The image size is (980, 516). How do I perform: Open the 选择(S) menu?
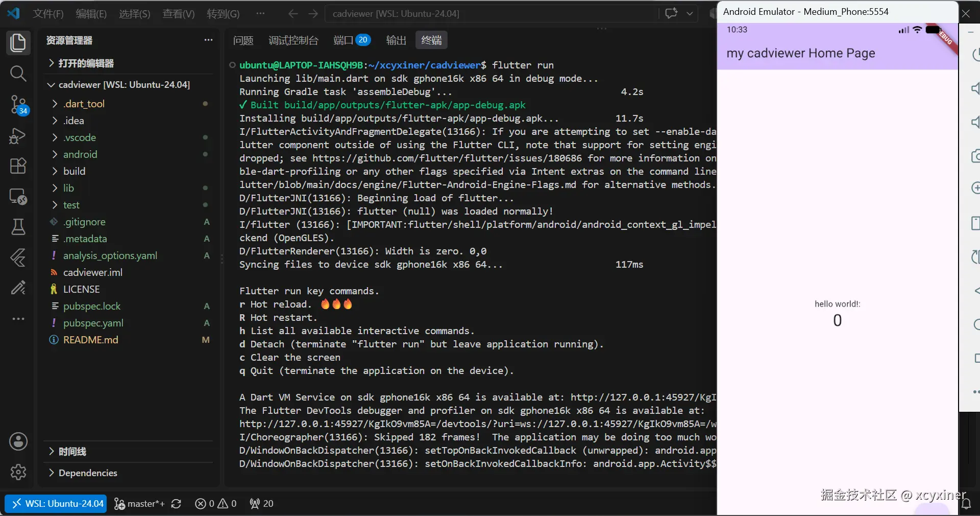(x=135, y=14)
